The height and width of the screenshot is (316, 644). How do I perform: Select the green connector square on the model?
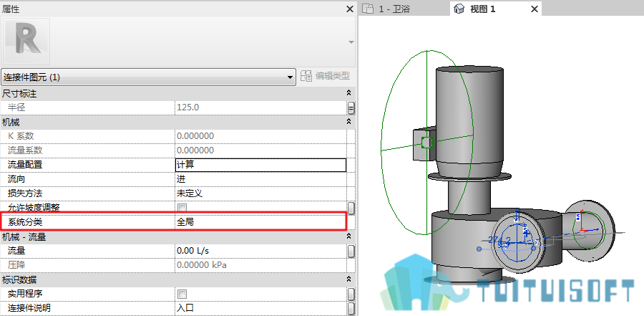[427, 143]
